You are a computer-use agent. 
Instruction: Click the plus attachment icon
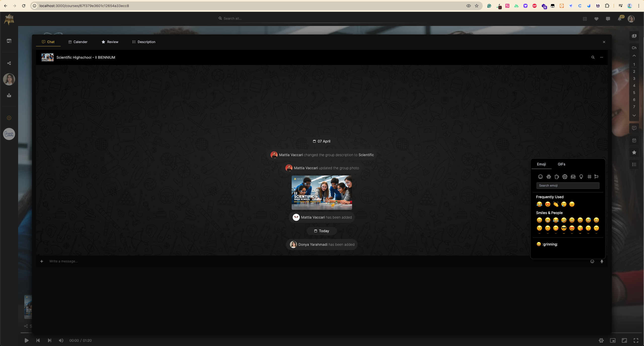point(42,261)
